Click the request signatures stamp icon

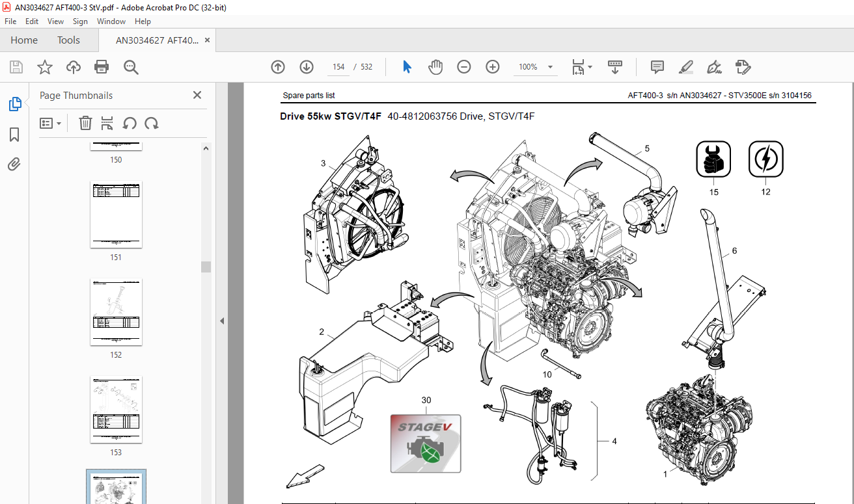tap(743, 67)
